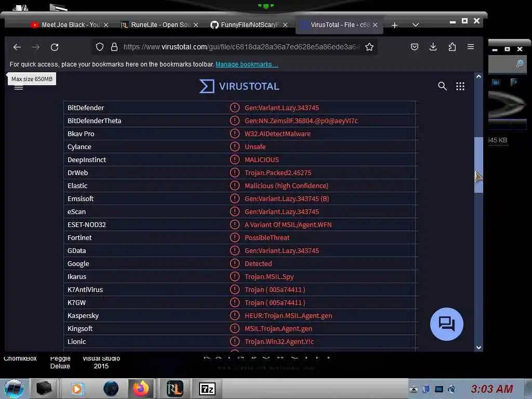Open Windows Start orb

coord(14,389)
